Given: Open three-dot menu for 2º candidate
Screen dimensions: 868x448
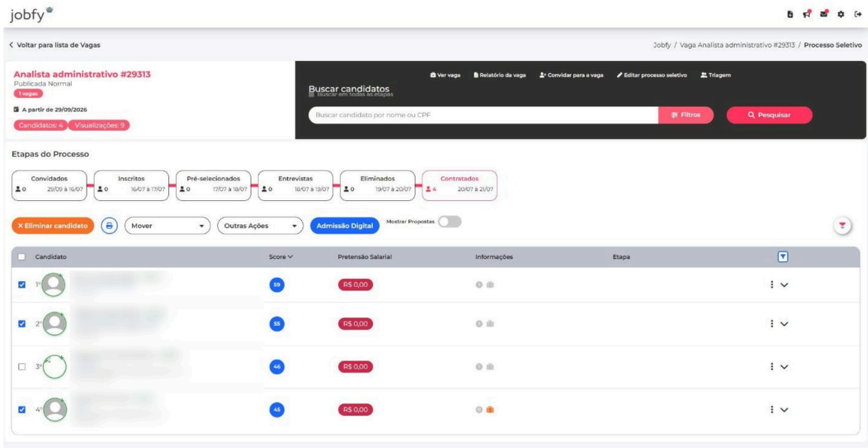Looking at the screenshot, I should (x=771, y=324).
